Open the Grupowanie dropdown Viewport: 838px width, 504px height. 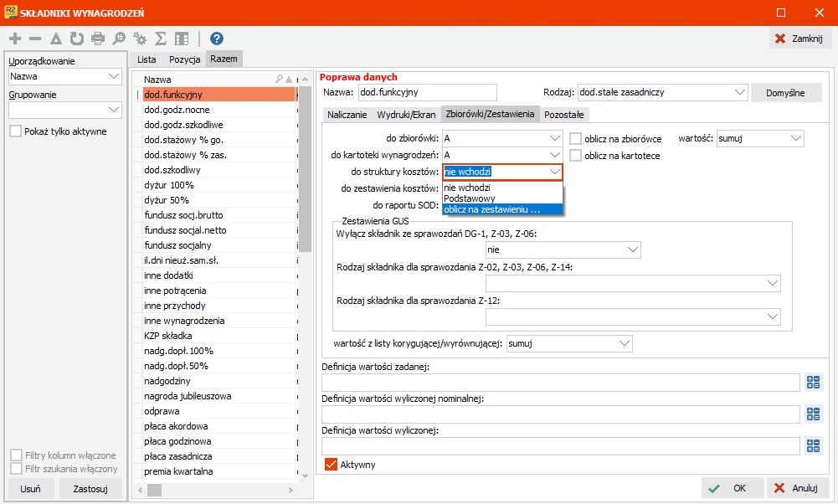pyautogui.click(x=65, y=110)
